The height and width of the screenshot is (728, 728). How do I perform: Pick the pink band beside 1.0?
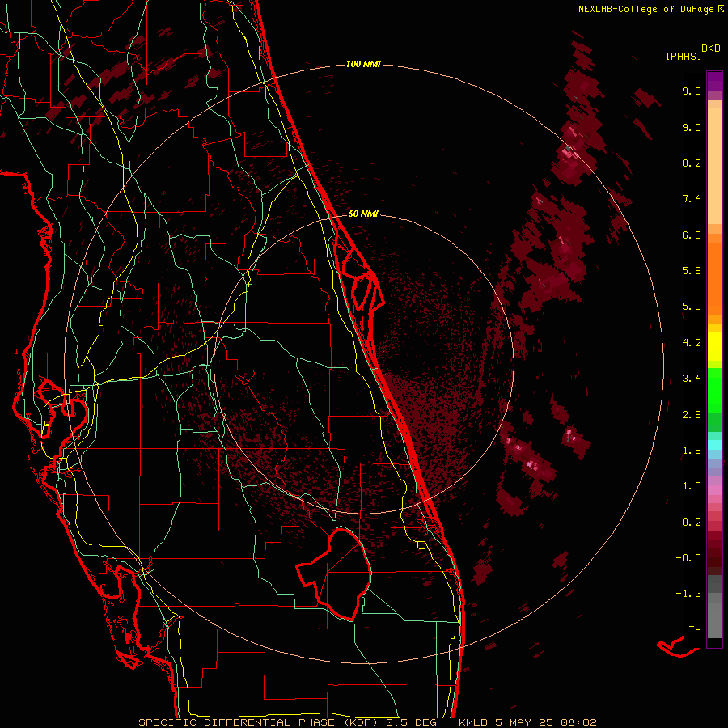pyautogui.click(x=714, y=490)
